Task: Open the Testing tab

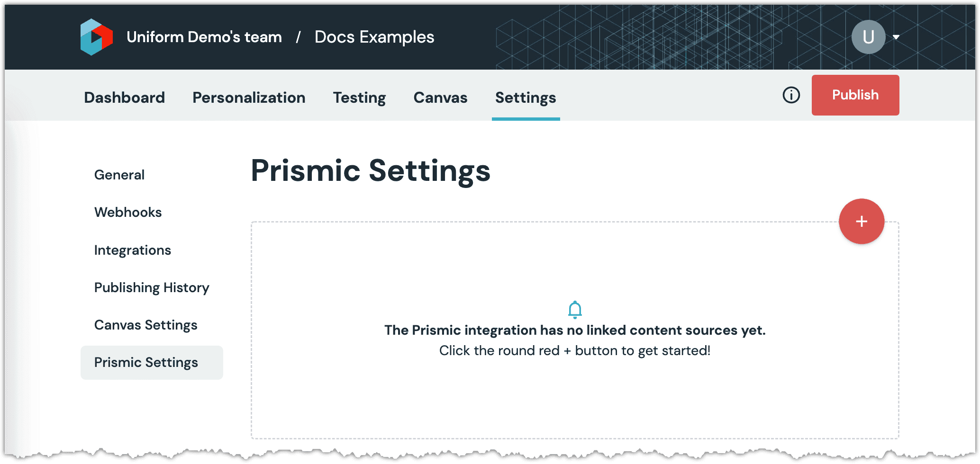Action: [x=359, y=98]
